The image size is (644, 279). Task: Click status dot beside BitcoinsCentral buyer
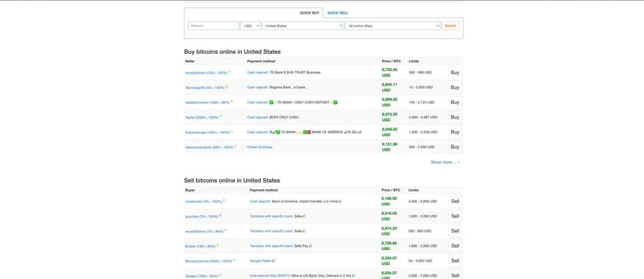coord(235,260)
